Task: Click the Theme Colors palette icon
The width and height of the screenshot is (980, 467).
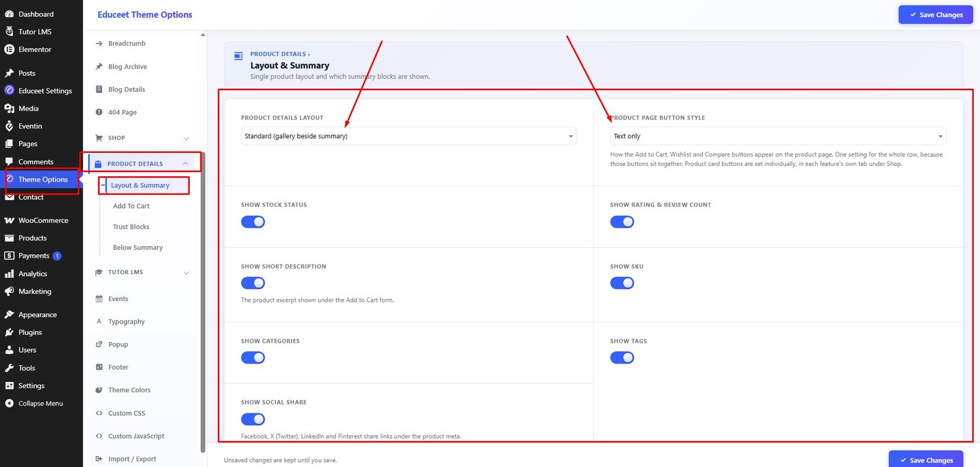Action: [99, 390]
